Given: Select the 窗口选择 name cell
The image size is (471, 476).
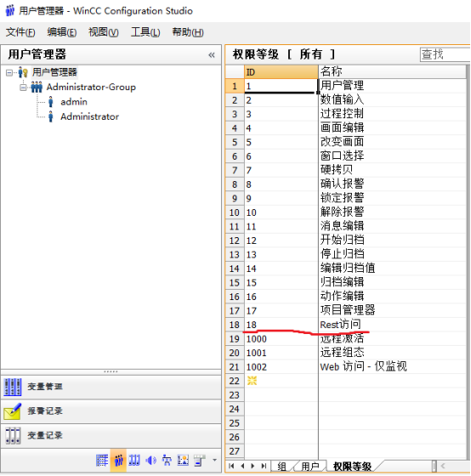Looking at the screenshot, I should 392,156.
